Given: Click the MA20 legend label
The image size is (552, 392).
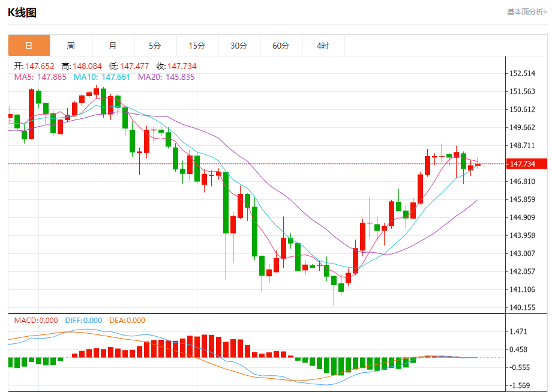Looking at the screenshot, I should pos(166,77).
